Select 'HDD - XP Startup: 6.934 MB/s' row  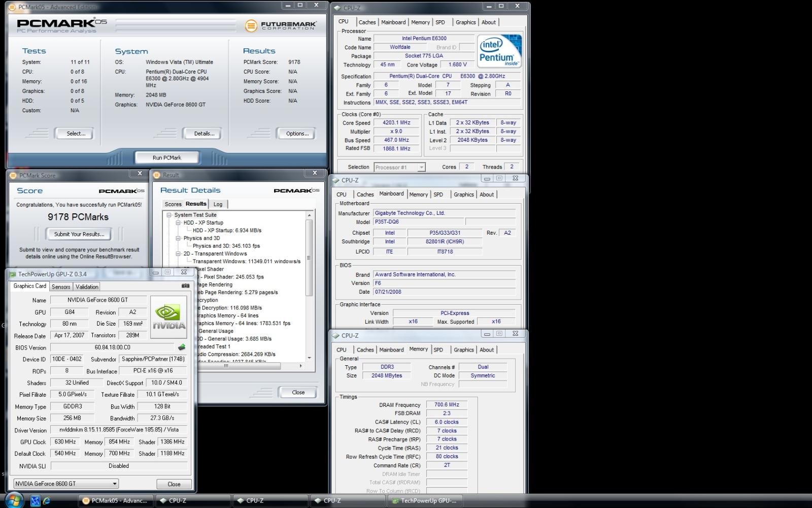click(x=227, y=231)
